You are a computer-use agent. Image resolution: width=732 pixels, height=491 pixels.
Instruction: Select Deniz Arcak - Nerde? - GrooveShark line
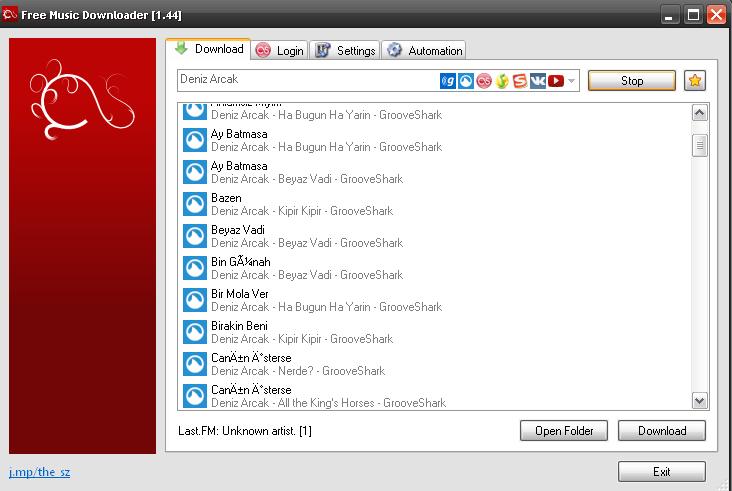[x=298, y=371]
